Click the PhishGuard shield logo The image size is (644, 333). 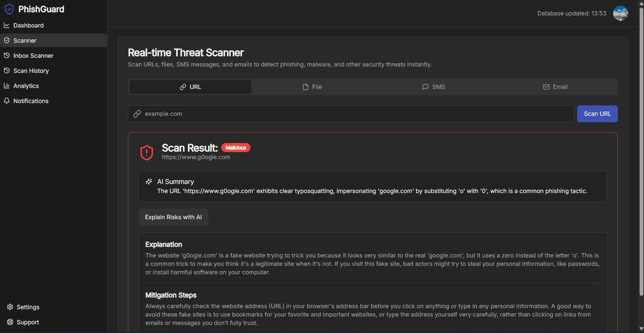9,9
